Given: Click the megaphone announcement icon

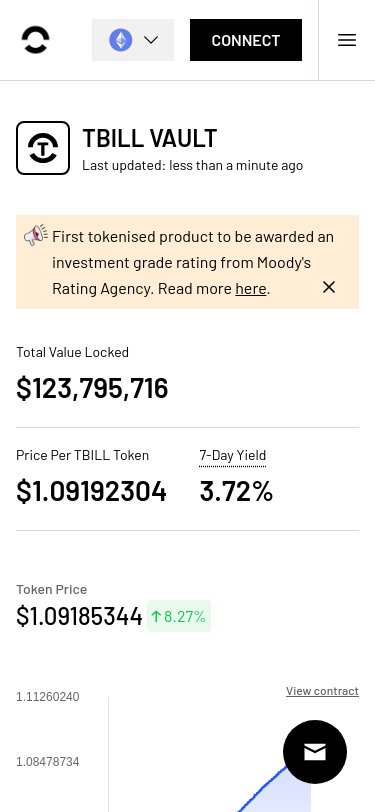Looking at the screenshot, I should pos(36,235).
